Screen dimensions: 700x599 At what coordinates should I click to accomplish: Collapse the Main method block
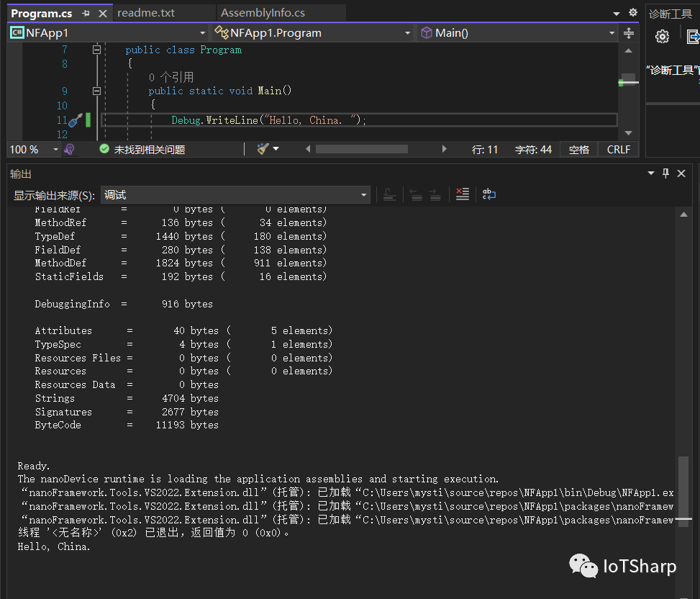[x=96, y=91]
